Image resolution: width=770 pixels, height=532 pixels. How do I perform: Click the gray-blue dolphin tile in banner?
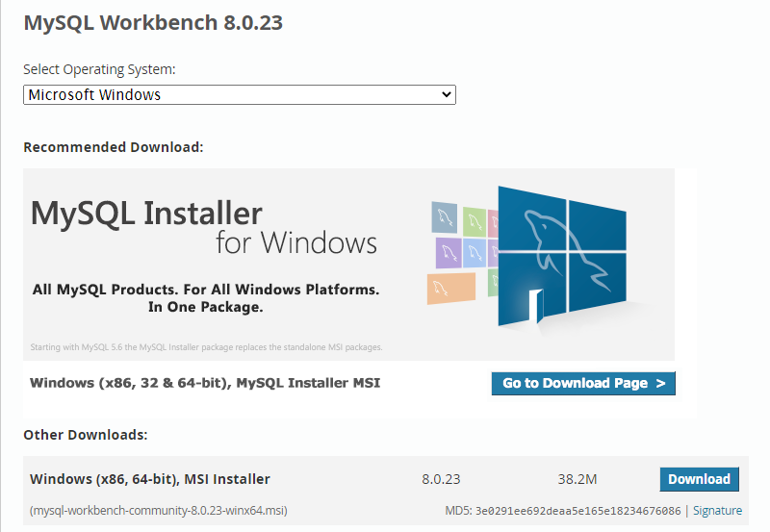tap(445, 217)
